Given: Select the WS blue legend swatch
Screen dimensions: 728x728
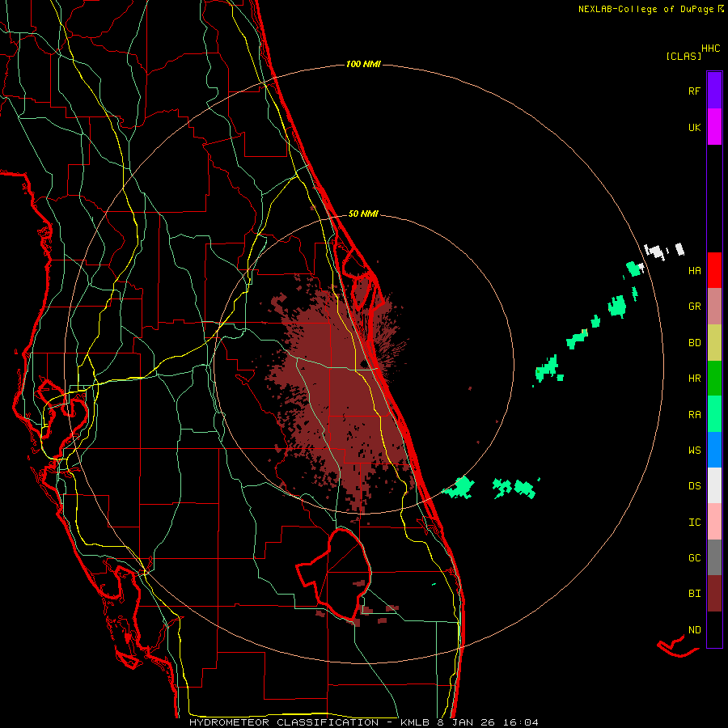Looking at the screenshot, I should 714,450.
